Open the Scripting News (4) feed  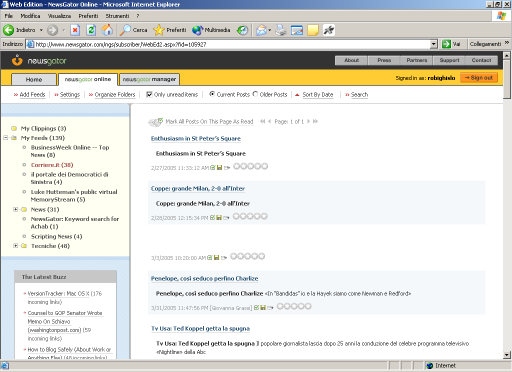(56, 236)
